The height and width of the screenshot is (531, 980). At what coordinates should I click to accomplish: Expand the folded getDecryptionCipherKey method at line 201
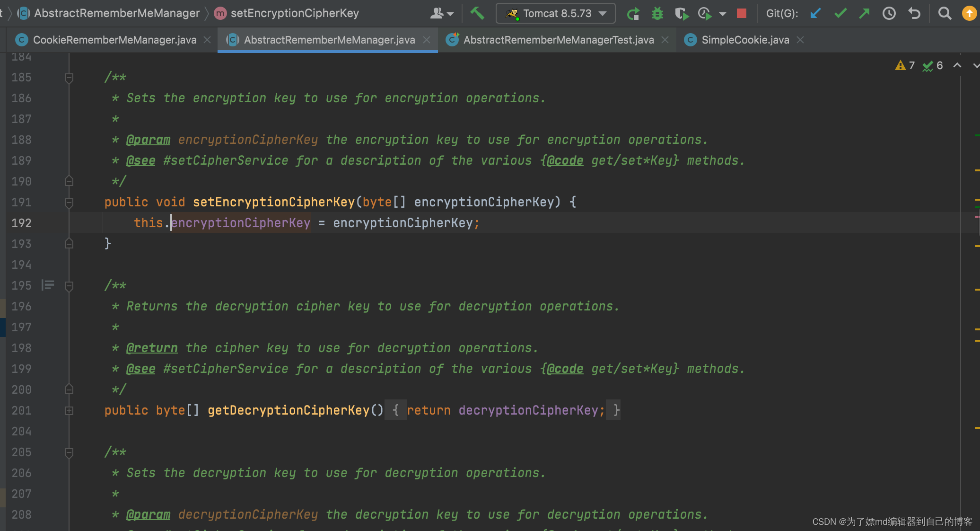click(69, 410)
